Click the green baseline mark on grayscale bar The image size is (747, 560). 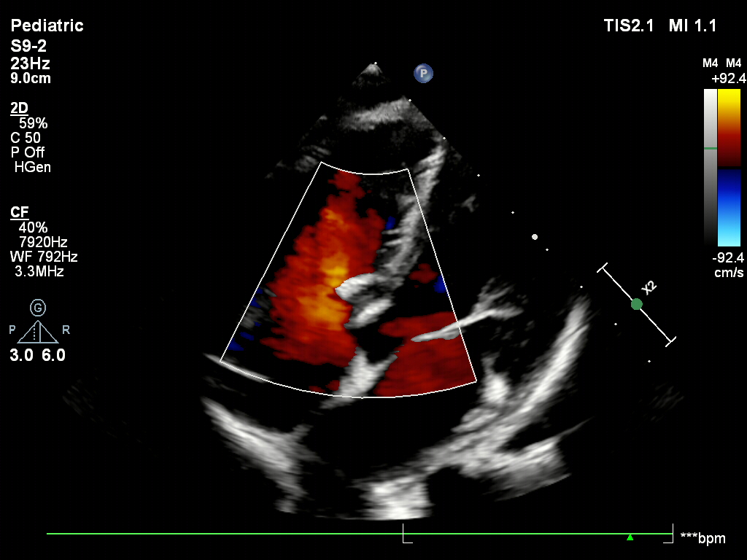click(x=711, y=149)
